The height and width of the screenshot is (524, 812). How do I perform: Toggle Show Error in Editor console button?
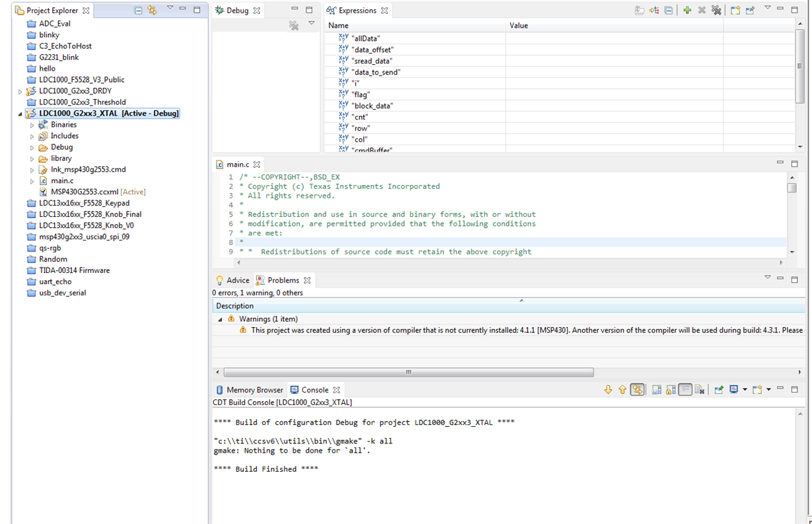tap(637, 390)
